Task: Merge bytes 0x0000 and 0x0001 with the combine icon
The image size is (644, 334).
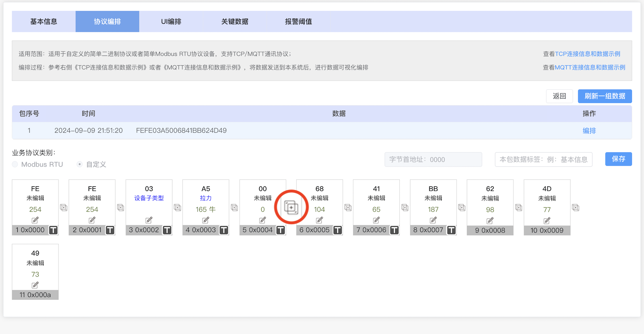Action: (64, 208)
